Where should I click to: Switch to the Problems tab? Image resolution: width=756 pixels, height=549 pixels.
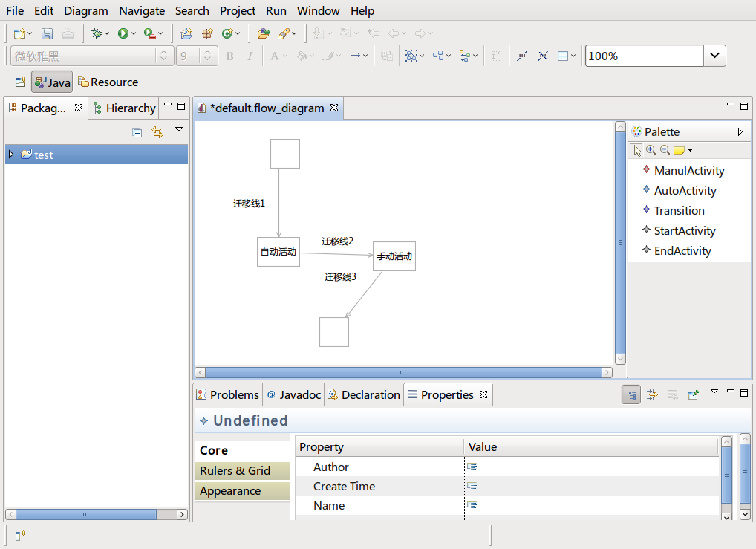pyautogui.click(x=227, y=394)
